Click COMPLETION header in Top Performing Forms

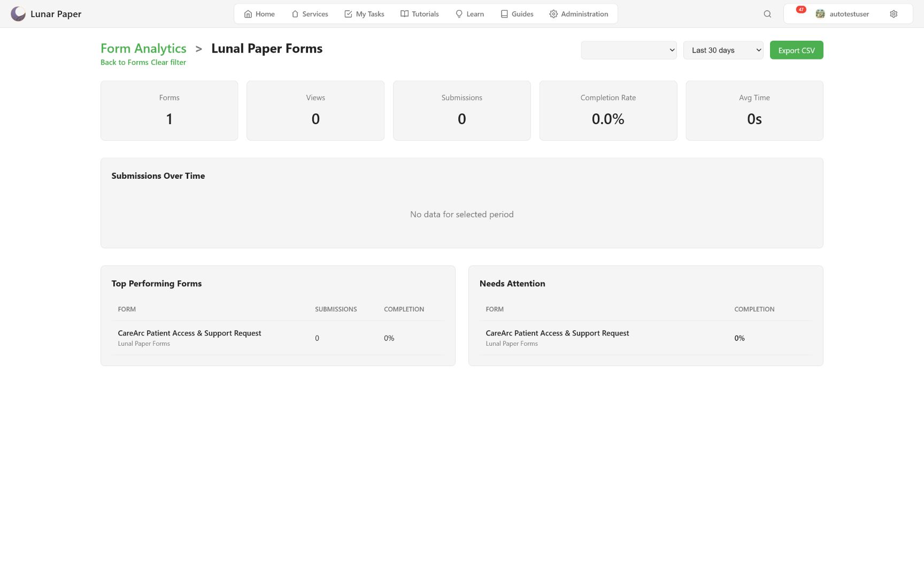coord(404,309)
